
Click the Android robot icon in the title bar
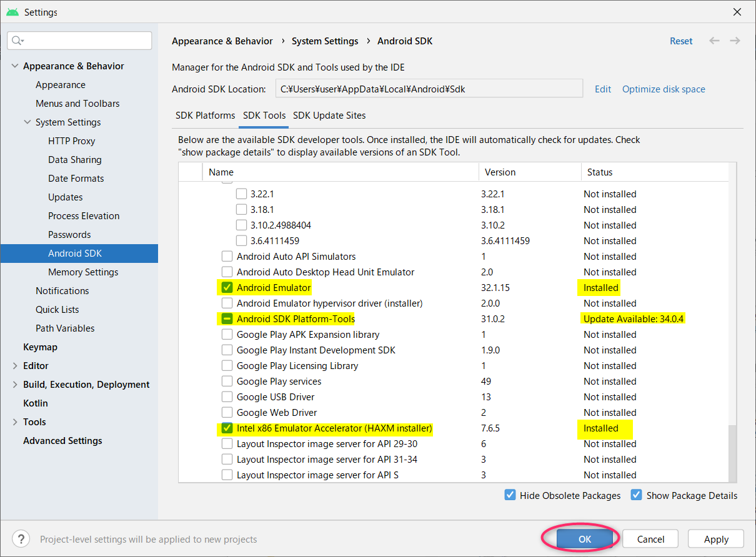12,11
